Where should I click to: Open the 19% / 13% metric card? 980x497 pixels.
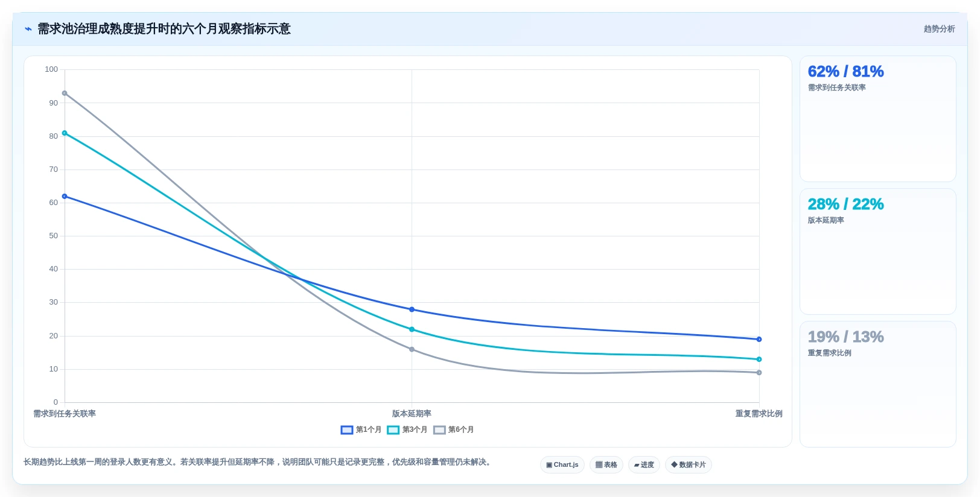877,384
